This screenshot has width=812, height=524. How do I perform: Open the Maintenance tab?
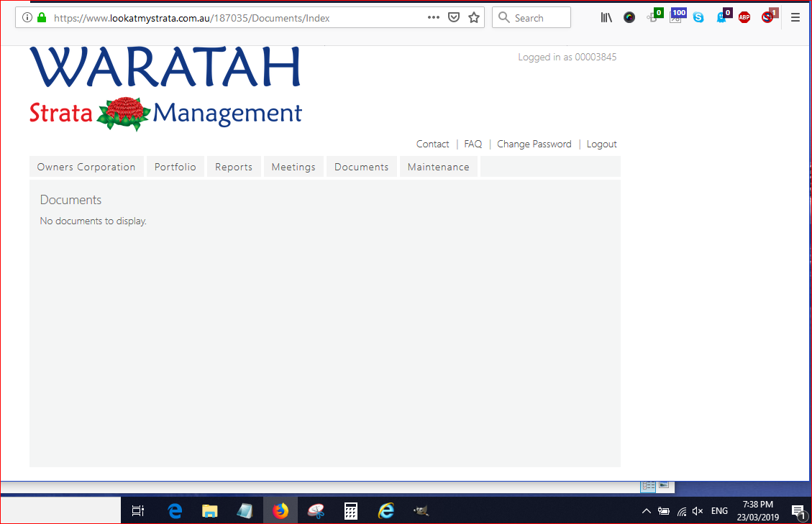(x=438, y=167)
